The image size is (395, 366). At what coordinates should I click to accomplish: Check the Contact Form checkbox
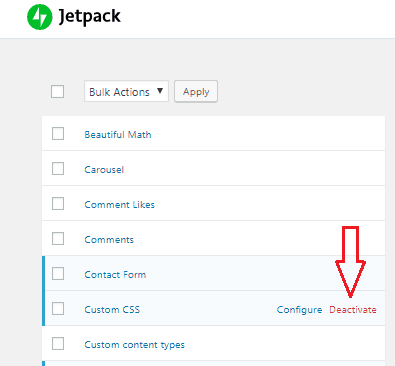pyautogui.click(x=58, y=274)
